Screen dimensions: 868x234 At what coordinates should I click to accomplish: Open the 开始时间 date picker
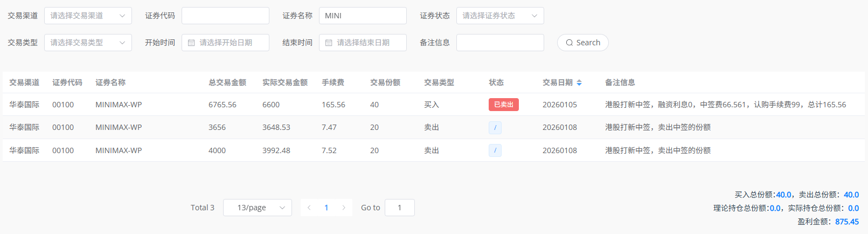pos(225,43)
